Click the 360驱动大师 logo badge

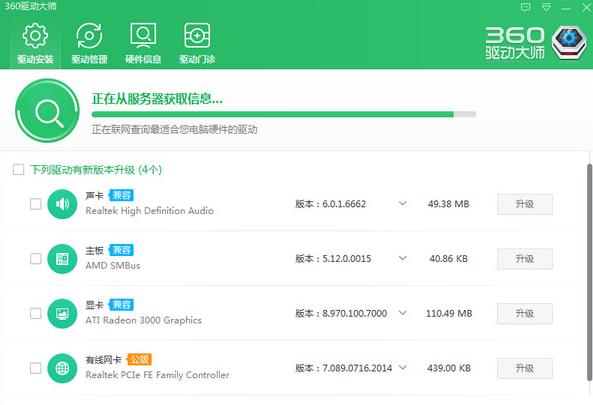(569, 43)
